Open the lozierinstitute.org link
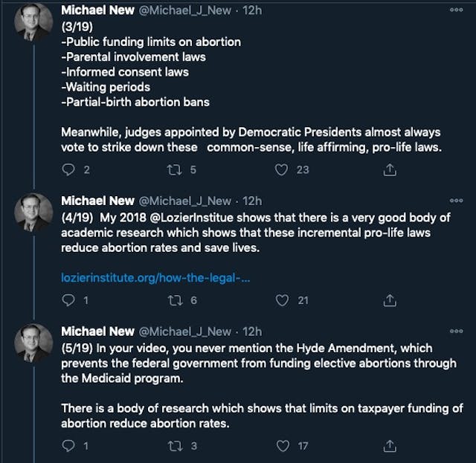 tap(155, 278)
